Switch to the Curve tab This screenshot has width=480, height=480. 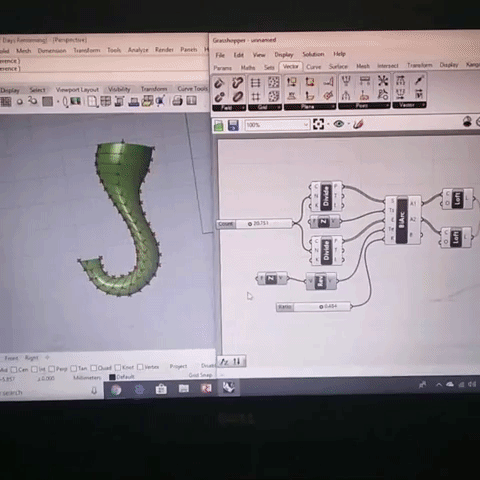(x=313, y=67)
